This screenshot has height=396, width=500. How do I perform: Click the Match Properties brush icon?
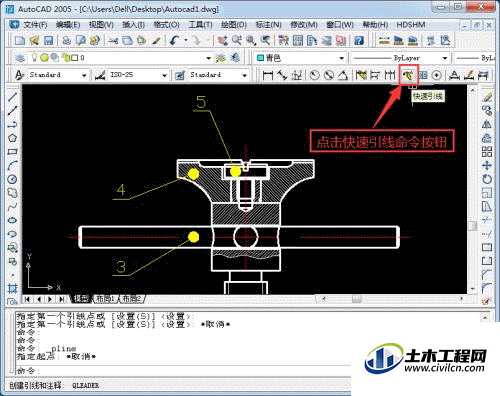156,41
